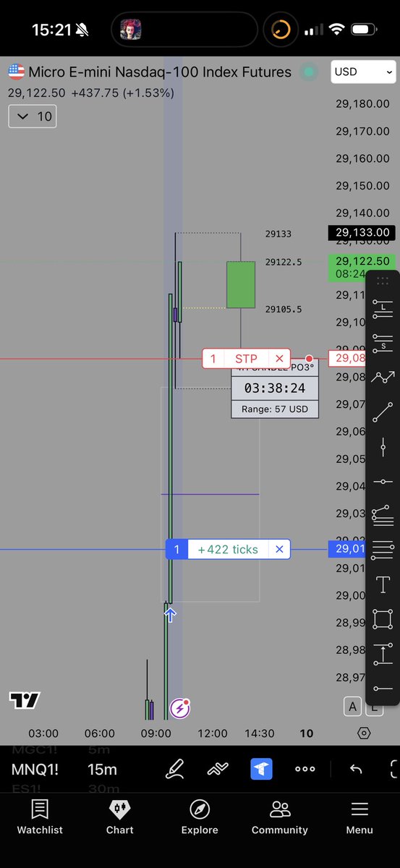
Task: Open the MNQ1! symbol selector
Action: pyautogui.click(x=34, y=769)
